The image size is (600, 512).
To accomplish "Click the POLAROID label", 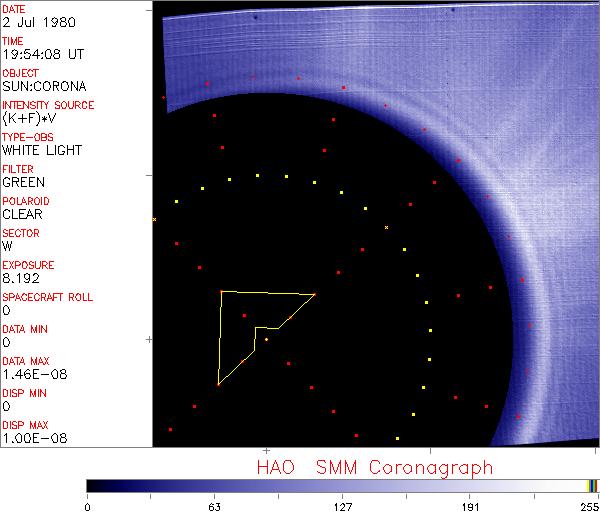I will (26, 201).
